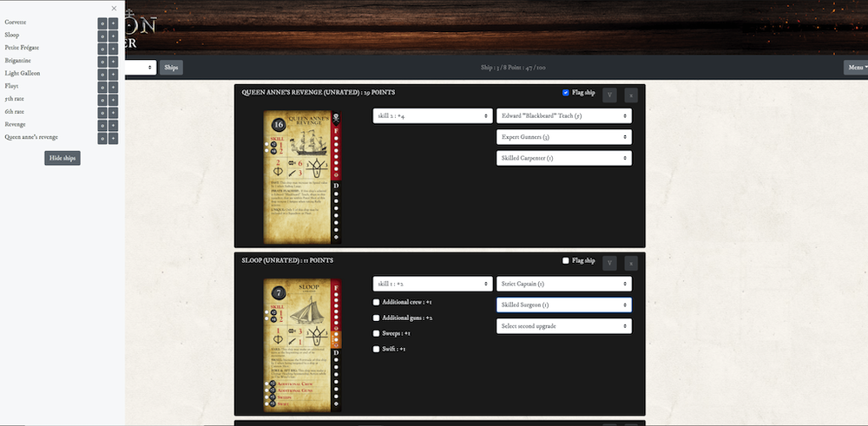The image size is (868, 426).
Task: Add a Fluyt using the plus icon
Action: click(113, 87)
